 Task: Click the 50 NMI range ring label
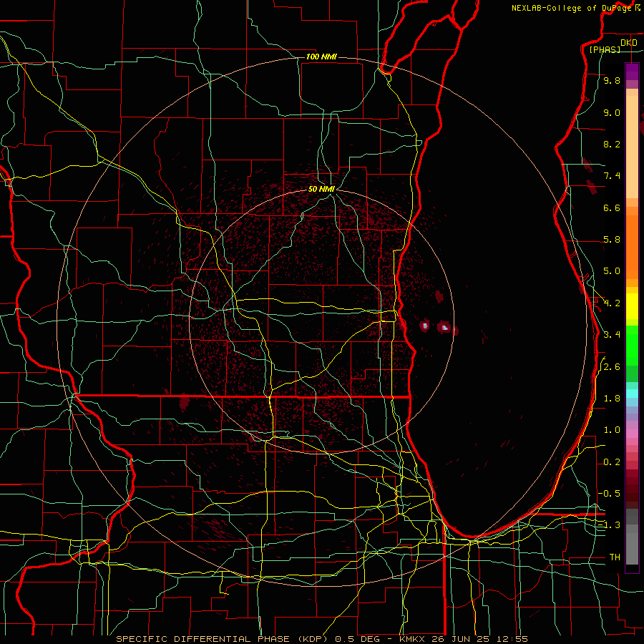click(321, 189)
